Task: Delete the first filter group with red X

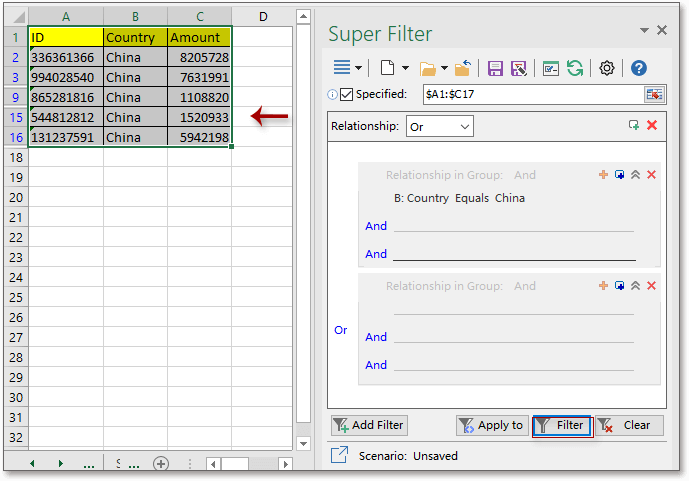Action: coord(651,175)
